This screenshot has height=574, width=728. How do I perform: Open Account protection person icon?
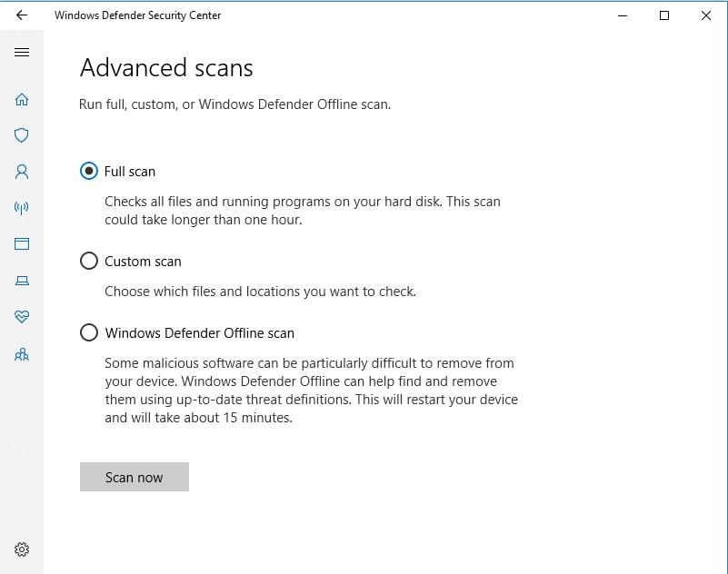tap(22, 171)
